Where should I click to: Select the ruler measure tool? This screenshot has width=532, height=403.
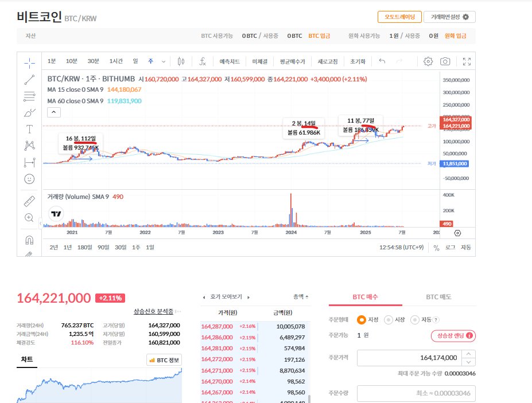pyautogui.click(x=29, y=201)
